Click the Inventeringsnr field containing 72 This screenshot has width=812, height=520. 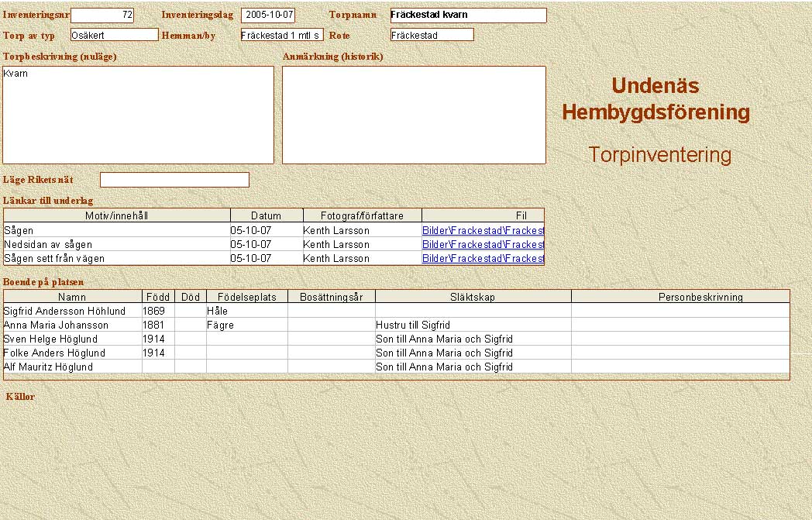[102, 15]
